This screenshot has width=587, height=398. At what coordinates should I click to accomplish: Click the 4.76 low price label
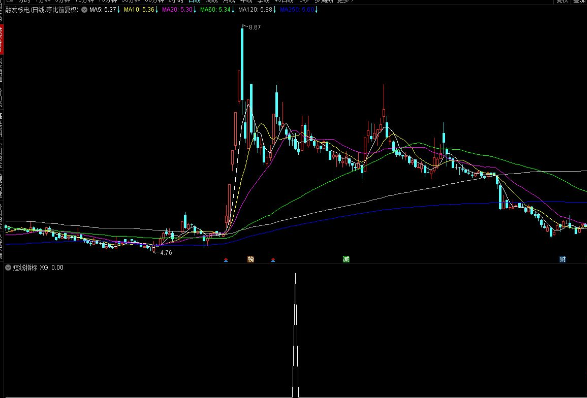point(166,253)
